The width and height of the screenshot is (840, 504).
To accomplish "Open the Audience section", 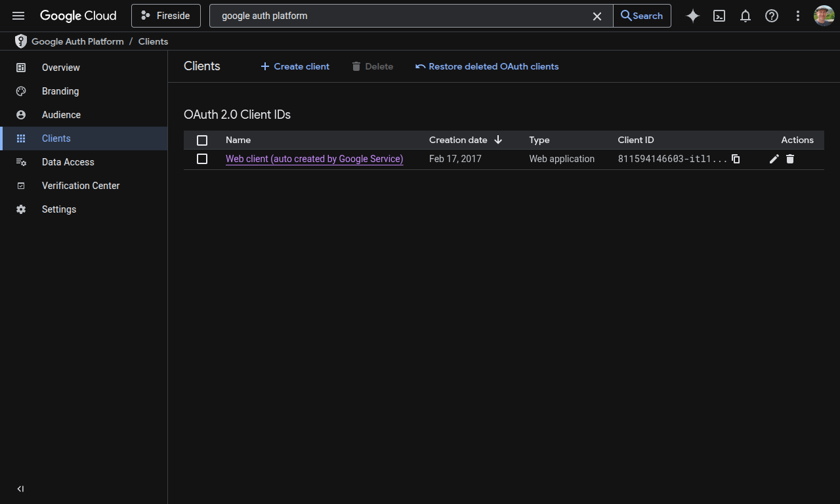I will pyautogui.click(x=61, y=115).
